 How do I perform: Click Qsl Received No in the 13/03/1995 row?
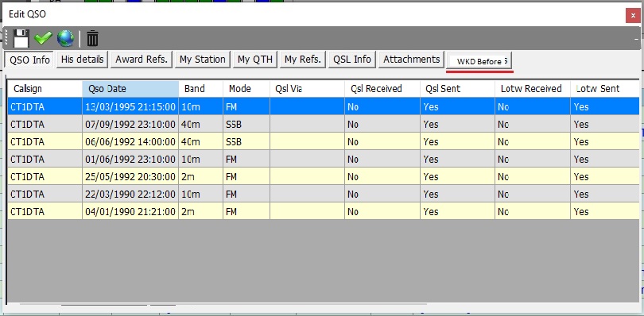click(382, 106)
